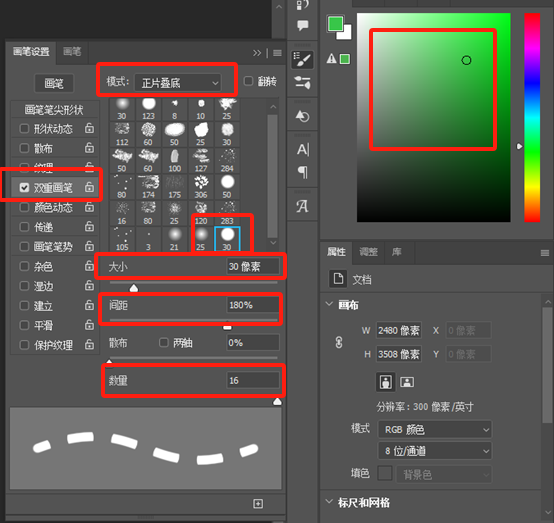Open the Brushes presets panel icon
This screenshot has width=554, height=523.
302,83
